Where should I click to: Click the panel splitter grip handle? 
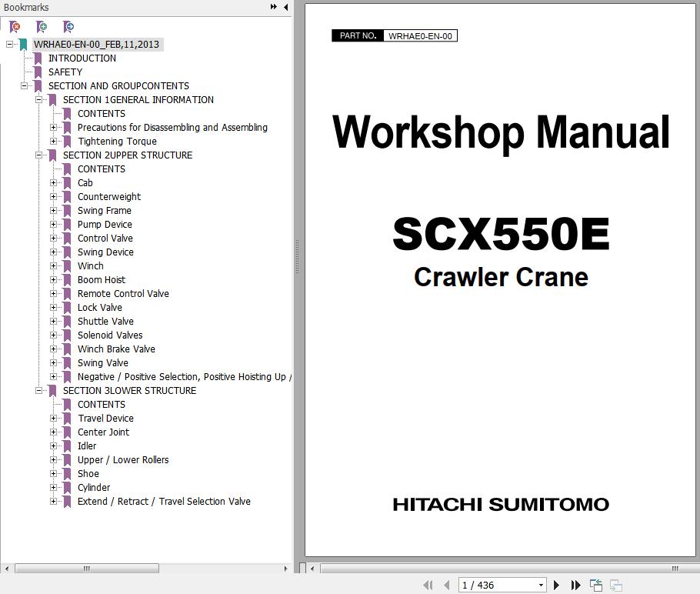pos(297,257)
